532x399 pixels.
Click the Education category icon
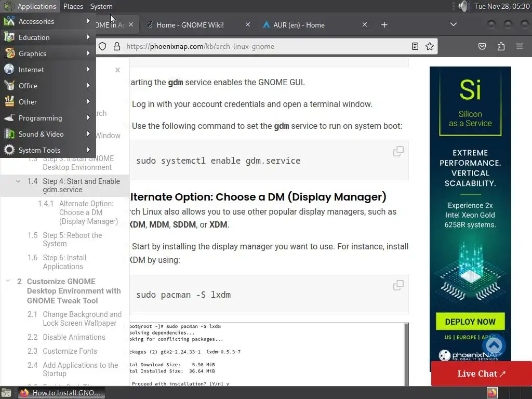click(9, 37)
